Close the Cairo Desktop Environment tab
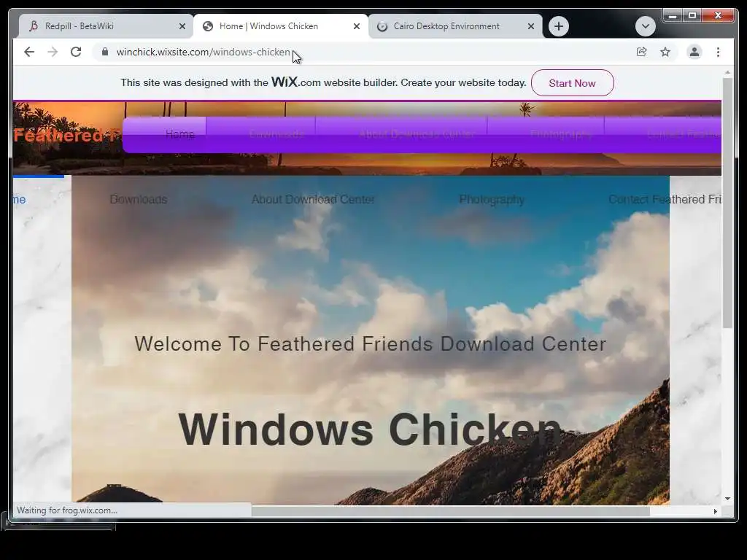Viewport: 747px width, 560px height. (531, 27)
